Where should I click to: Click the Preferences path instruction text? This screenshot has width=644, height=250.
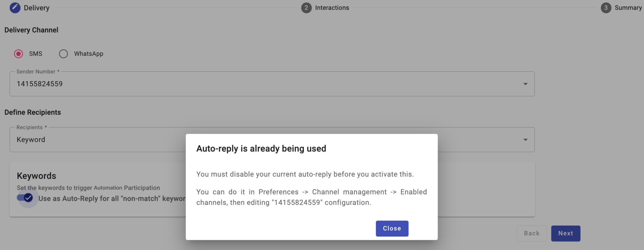311,197
